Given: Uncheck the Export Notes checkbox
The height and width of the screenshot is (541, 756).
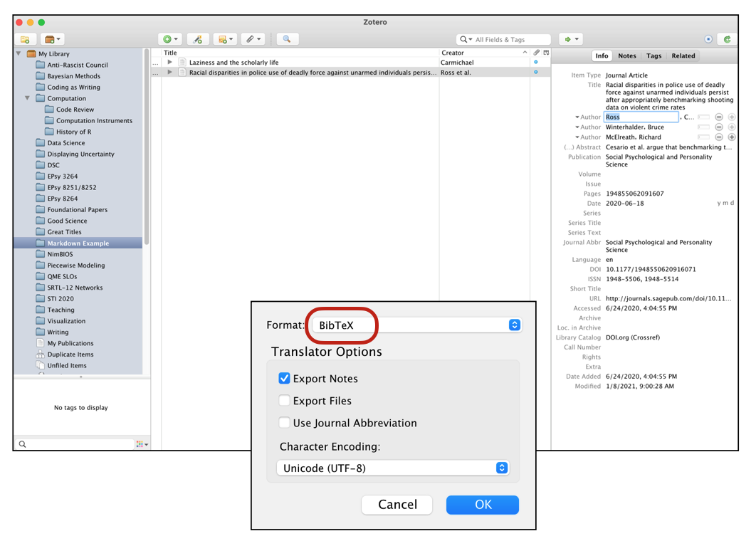Looking at the screenshot, I should pos(285,379).
